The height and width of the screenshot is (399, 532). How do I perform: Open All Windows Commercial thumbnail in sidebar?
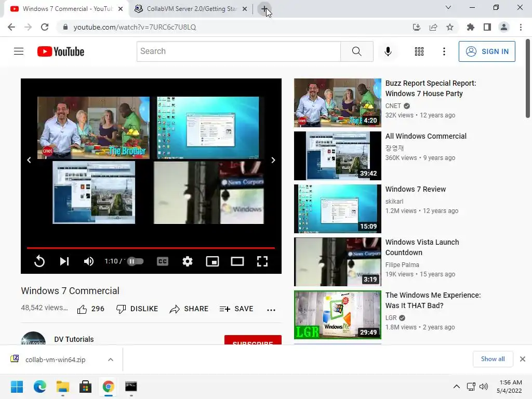[x=338, y=156]
